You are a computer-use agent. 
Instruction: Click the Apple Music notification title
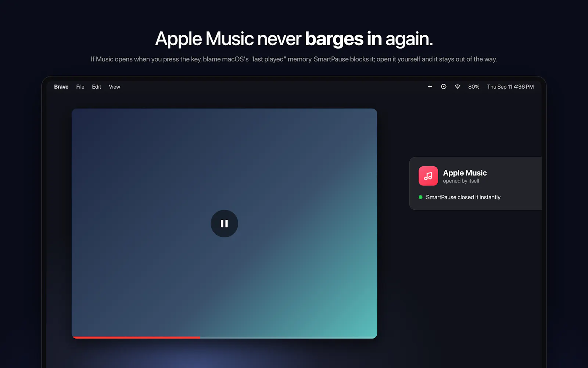465,173
